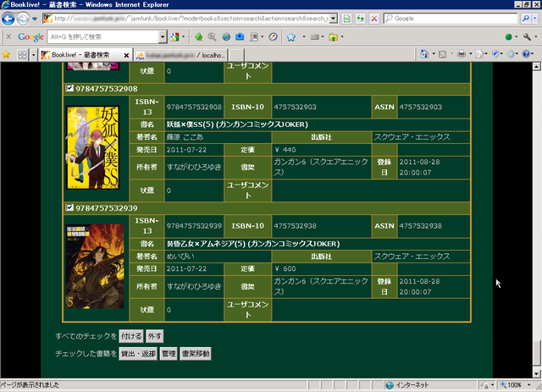This screenshot has width=542, height=392.
Task: Stop loading with the red X icon
Action: (374, 19)
